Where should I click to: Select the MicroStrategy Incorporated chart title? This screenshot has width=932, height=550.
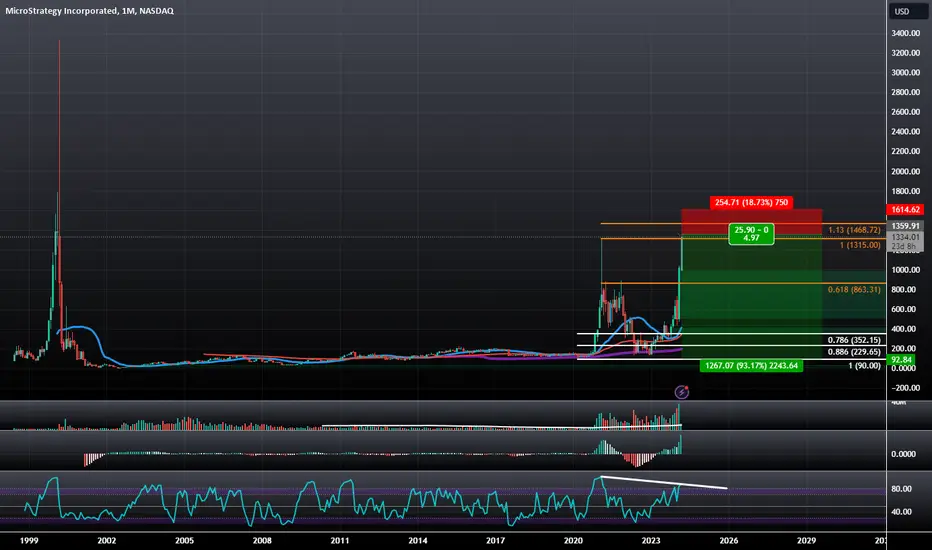[90, 11]
